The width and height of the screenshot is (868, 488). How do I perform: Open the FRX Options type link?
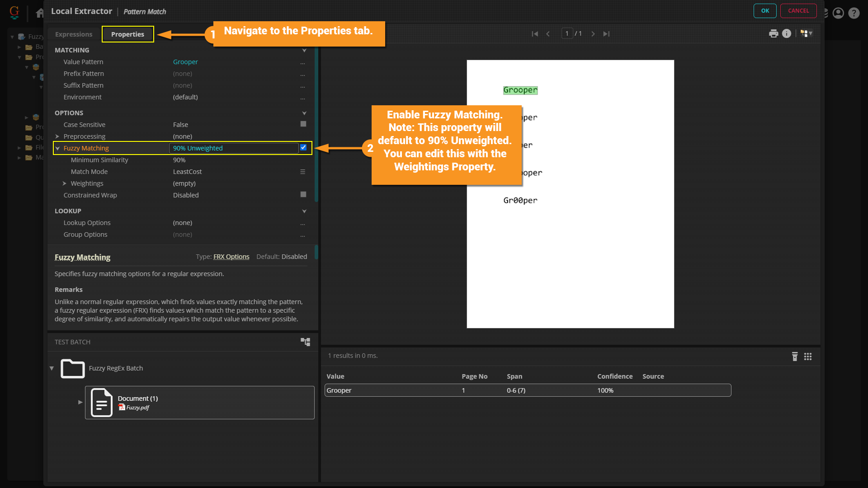pyautogui.click(x=231, y=257)
